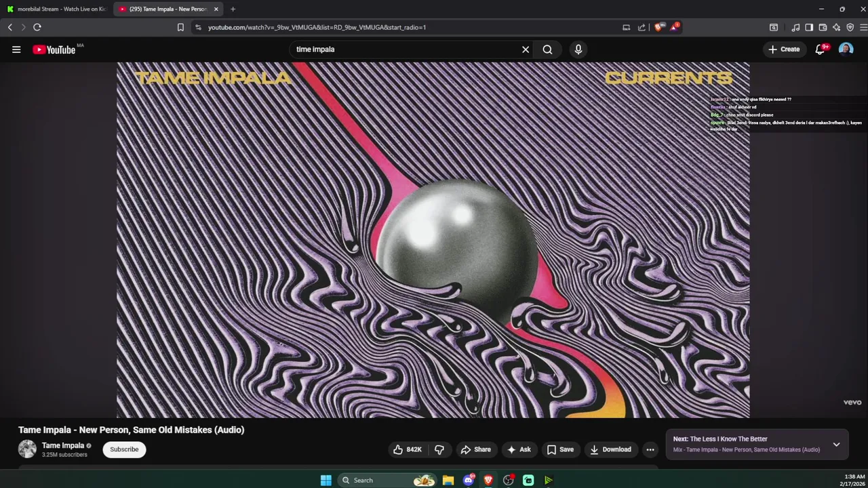The width and height of the screenshot is (868, 488).
Task: Click the 3.25M subscribers text
Action: pyautogui.click(x=64, y=455)
